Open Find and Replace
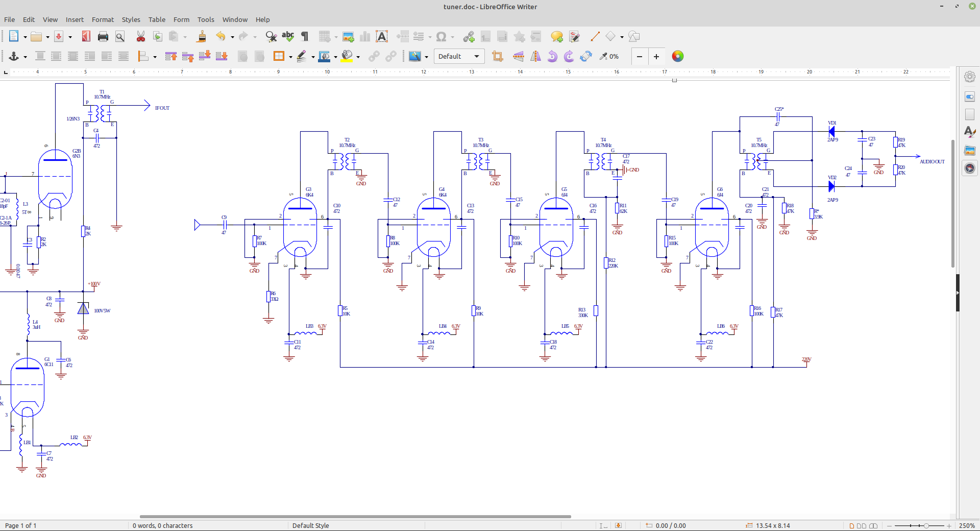 (271, 36)
